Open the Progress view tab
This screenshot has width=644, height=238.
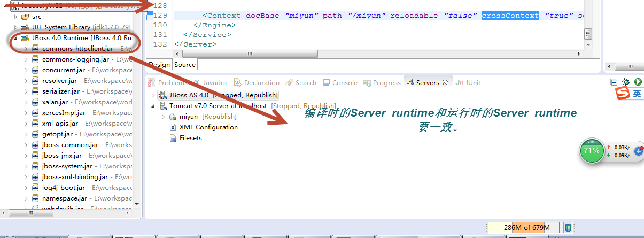point(382,82)
